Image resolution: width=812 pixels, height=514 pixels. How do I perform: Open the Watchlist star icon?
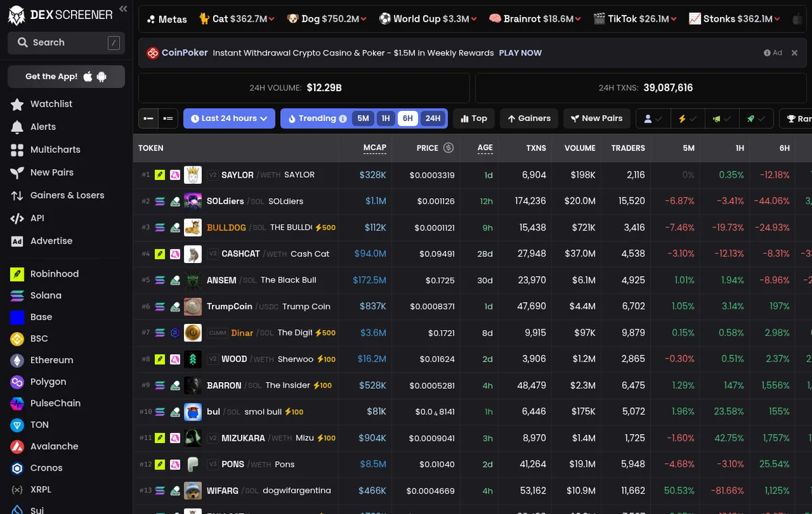(x=18, y=104)
